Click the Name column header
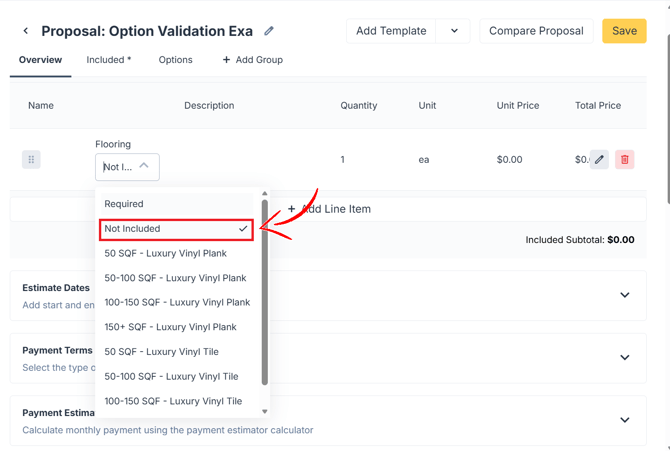 41,106
